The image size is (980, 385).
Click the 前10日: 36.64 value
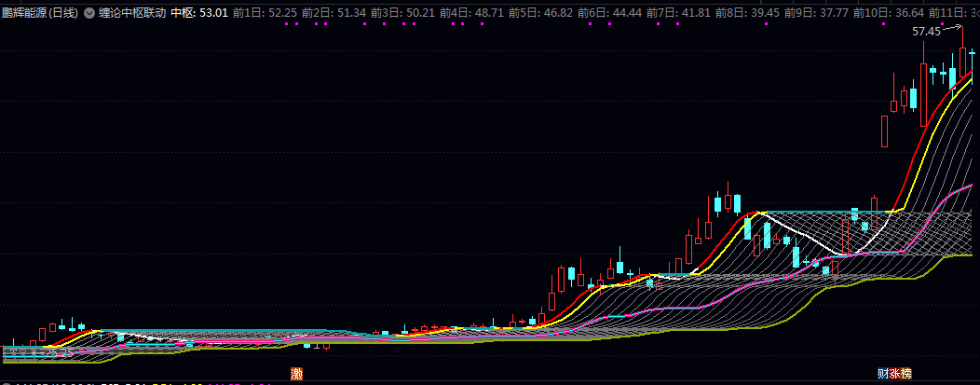click(x=888, y=12)
